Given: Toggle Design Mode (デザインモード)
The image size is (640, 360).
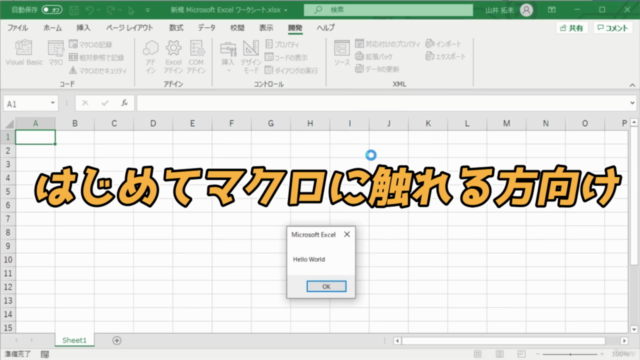Looking at the screenshot, I should tap(251, 57).
